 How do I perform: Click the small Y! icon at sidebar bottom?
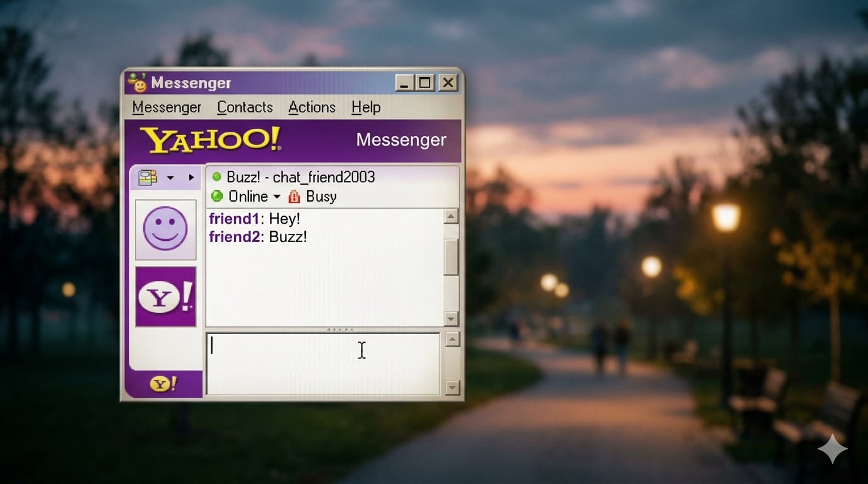point(163,384)
